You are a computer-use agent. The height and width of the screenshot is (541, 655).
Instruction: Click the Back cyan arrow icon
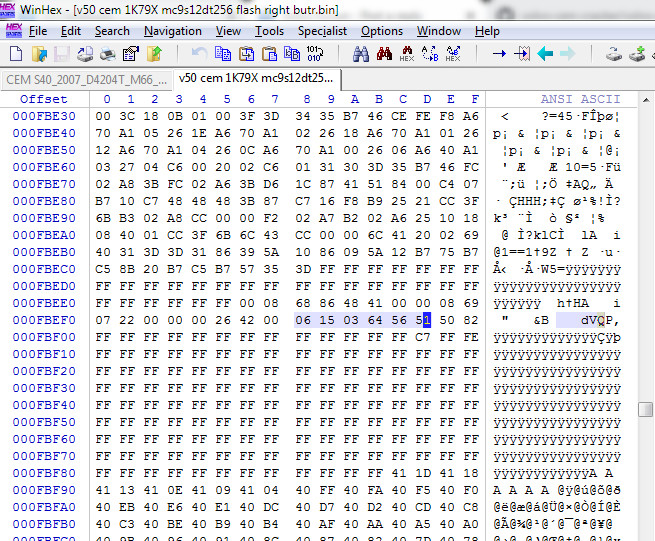pos(545,54)
